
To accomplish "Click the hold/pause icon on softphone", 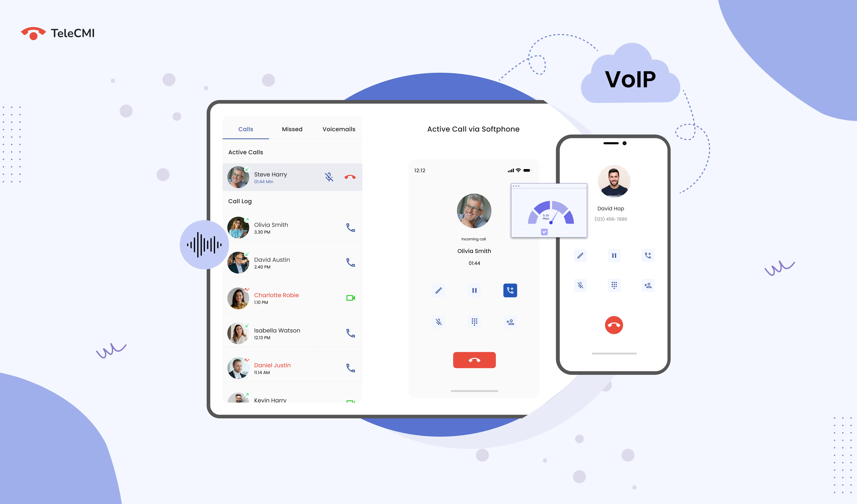I will coord(474,290).
